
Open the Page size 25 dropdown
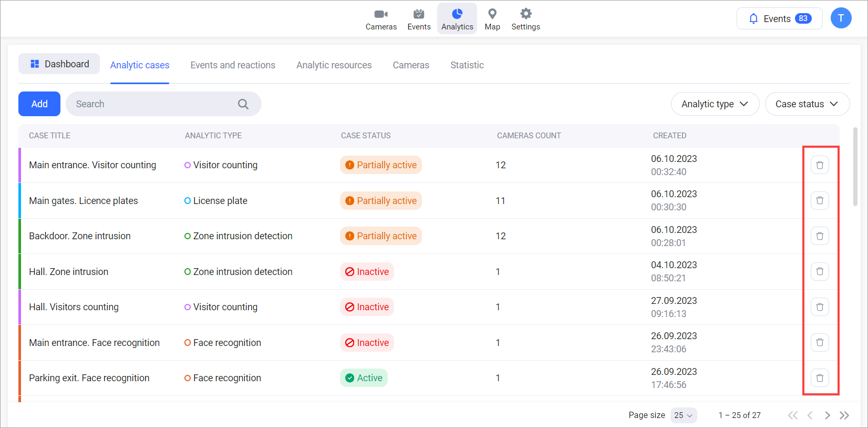tap(683, 415)
